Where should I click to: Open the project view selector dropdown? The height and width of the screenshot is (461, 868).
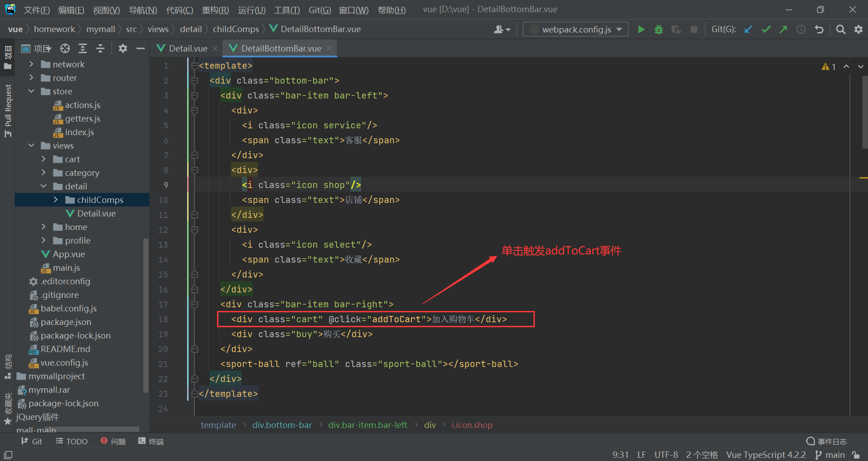pos(37,48)
